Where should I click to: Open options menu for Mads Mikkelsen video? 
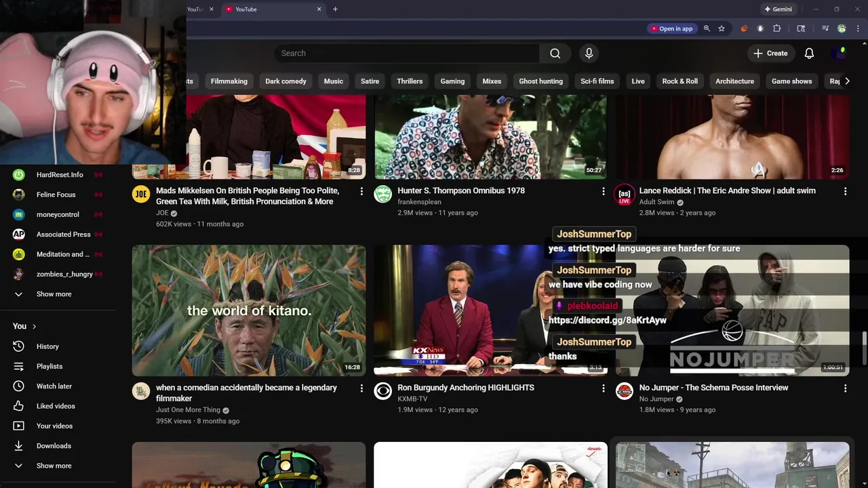(x=361, y=192)
